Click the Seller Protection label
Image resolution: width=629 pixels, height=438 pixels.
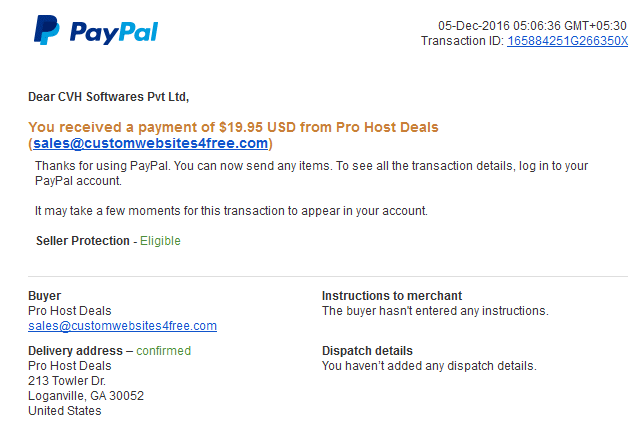83,241
